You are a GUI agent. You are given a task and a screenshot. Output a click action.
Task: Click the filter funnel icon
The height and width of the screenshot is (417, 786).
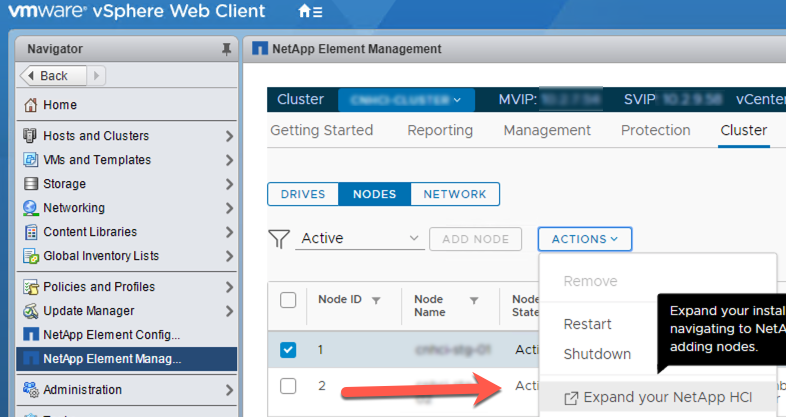pyautogui.click(x=279, y=239)
